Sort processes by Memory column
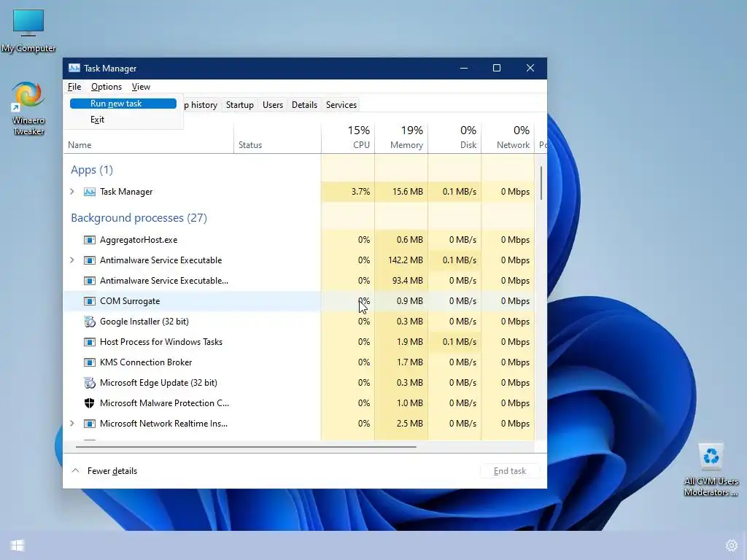This screenshot has height=560, width=747. click(x=401, y=138)
